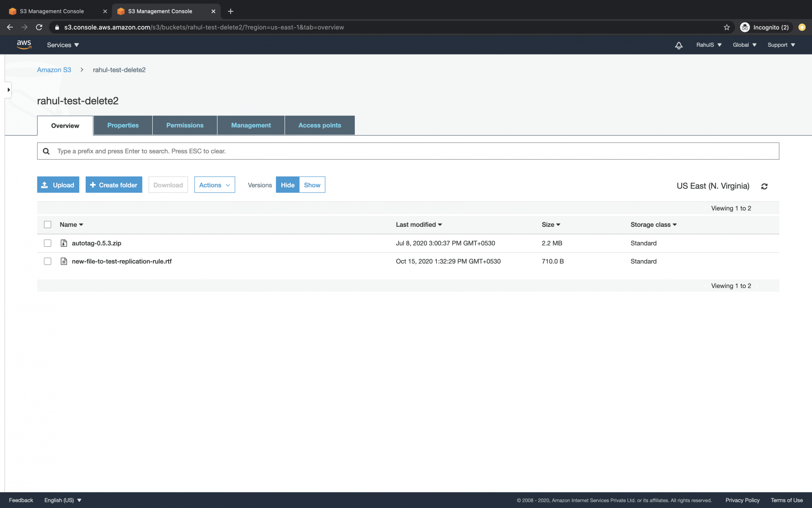This screenshot has width=812, height=508.
Task: Click the search magnifier in the prefix bar
Action: pyautogui.click(x=46, y=151)
